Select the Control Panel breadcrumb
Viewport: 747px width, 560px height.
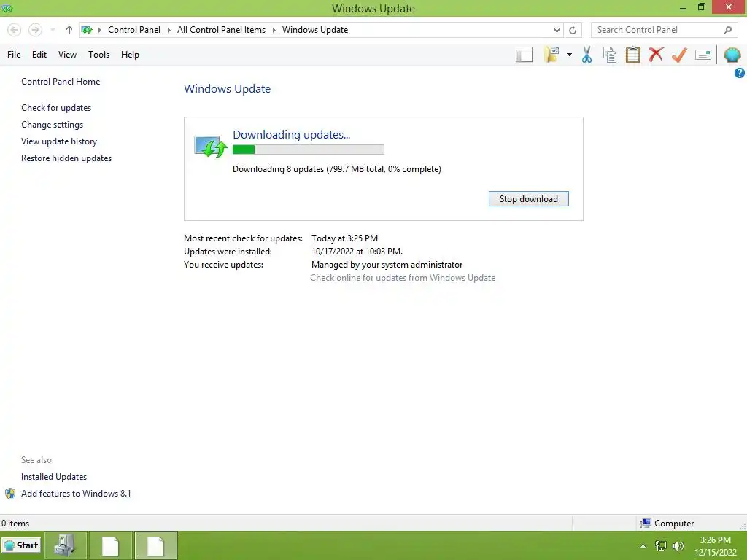point(134,30)
